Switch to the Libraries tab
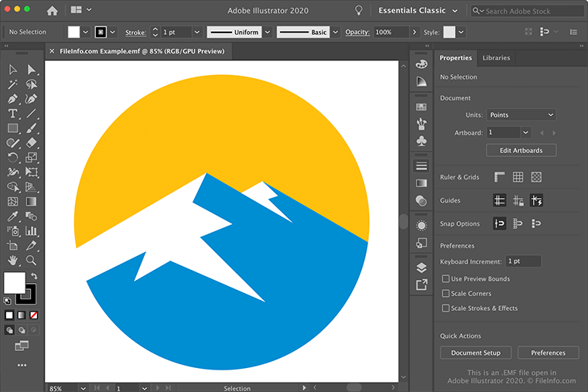The width and height of the screenshot is (588, 392). tap(496, 58)
